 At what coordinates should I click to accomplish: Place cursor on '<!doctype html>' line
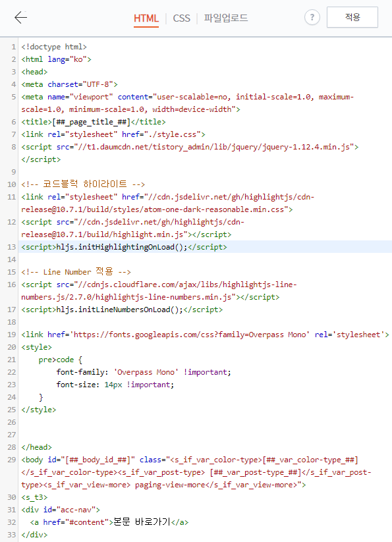[54, 47]
